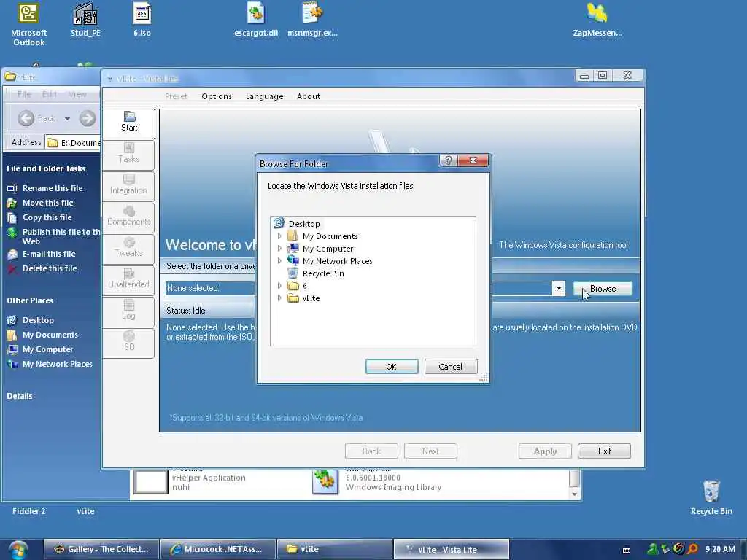Click scrollbar down arrow in Explorer file list

[575, 494]
